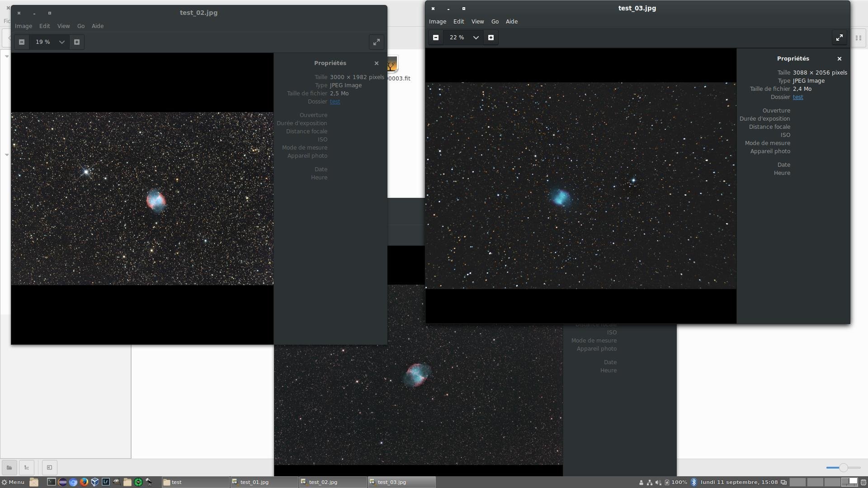This screenshot has height=488, width=868.
Task: Adjust the file manager icon zoom slider
Action: click(843, 468)
